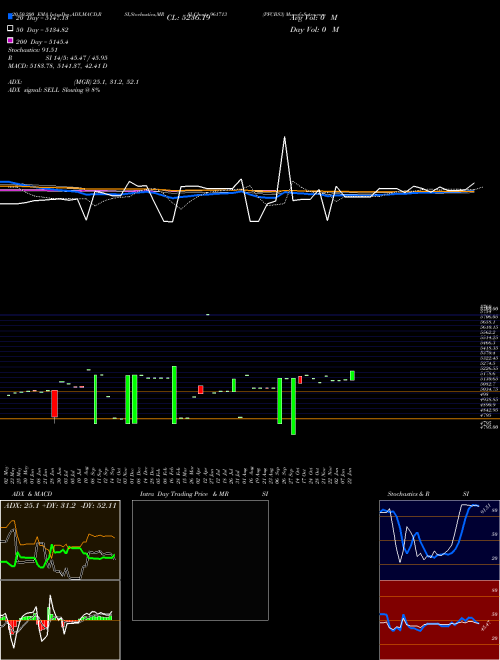Image resolution: width=500 pixels, height=660 pixels.
Task: Click the large red candlestick near the chart's left
Action: point(54,404)
